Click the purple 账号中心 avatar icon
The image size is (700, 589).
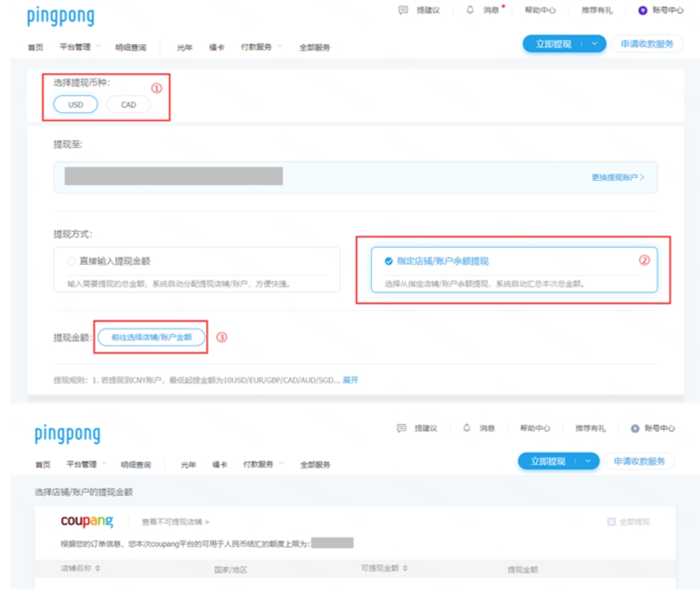point(642,11)
